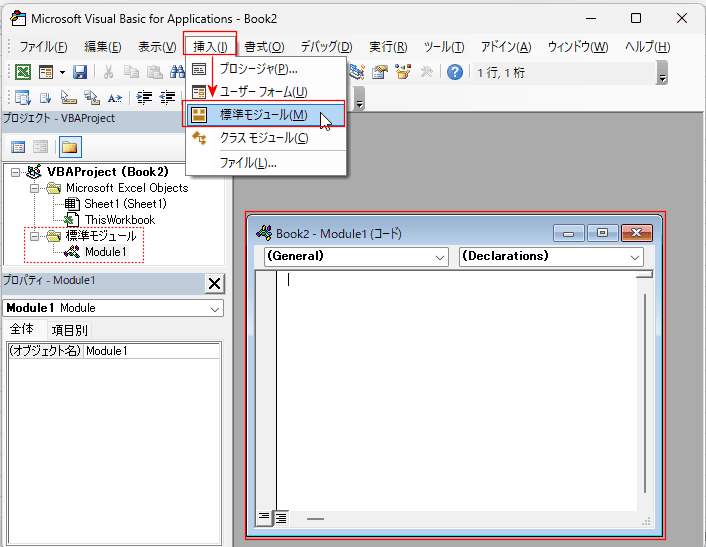Open Find with the binoculars icon
Screen dimensions: 706x547
tap(177, 72)
